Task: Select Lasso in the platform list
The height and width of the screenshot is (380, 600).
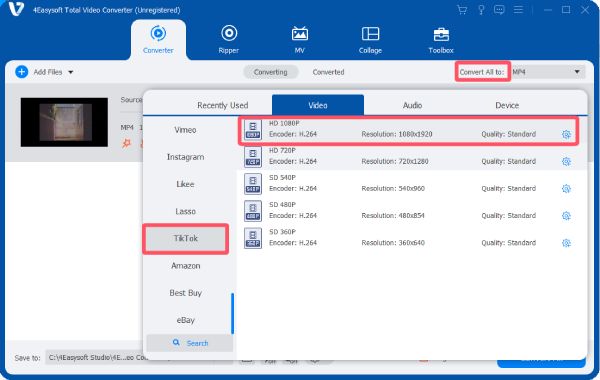Action: [186, 211]
